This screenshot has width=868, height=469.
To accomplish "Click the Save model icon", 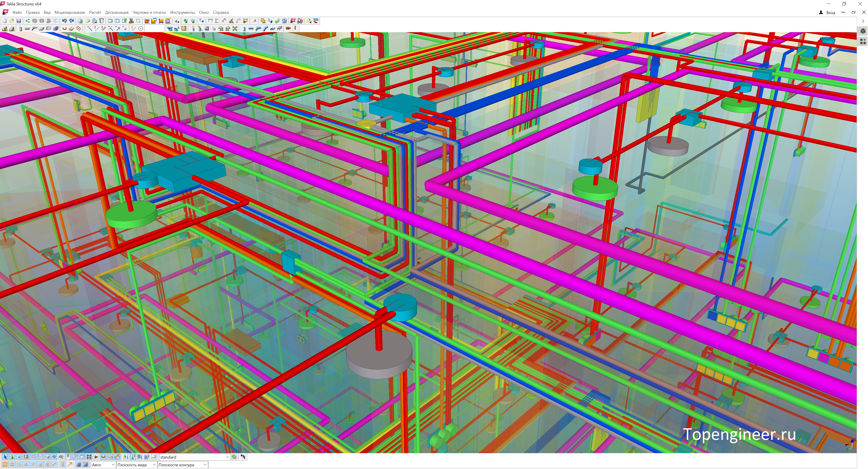I will [x=19, y=21].
